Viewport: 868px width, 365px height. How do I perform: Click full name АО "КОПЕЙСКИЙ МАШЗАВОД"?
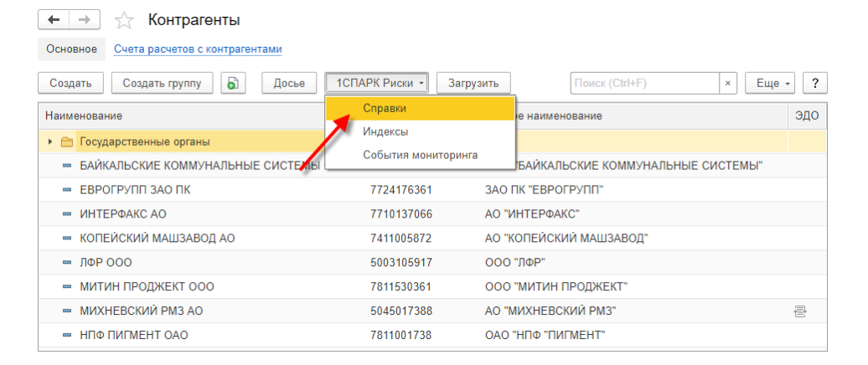coord(566,239)
